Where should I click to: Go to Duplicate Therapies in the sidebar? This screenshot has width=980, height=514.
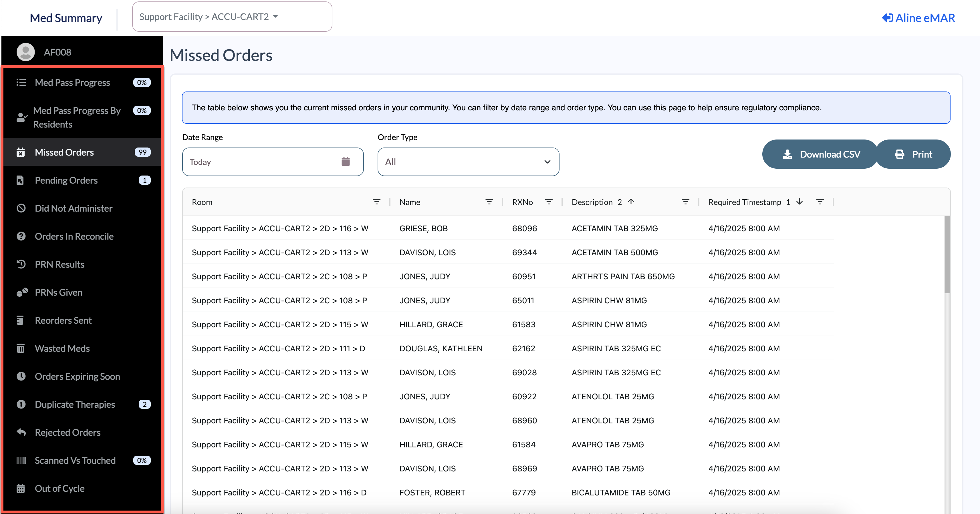pos(75,405)
